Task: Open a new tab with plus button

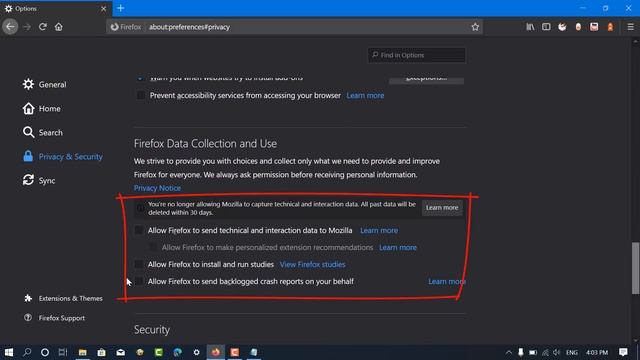Action: pyautogui.click(x=120, y=8)
